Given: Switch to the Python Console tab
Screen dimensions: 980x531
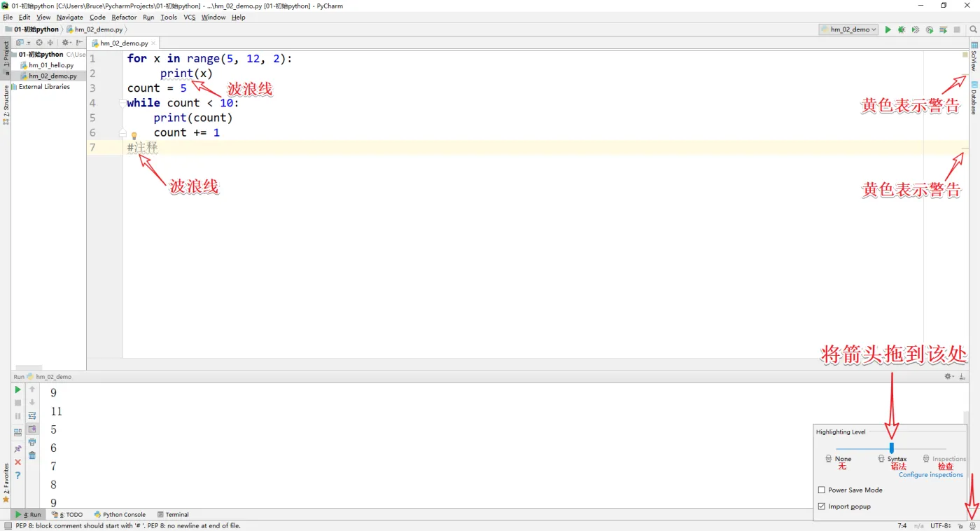Looking at the screenshot, I should [120, 514].
